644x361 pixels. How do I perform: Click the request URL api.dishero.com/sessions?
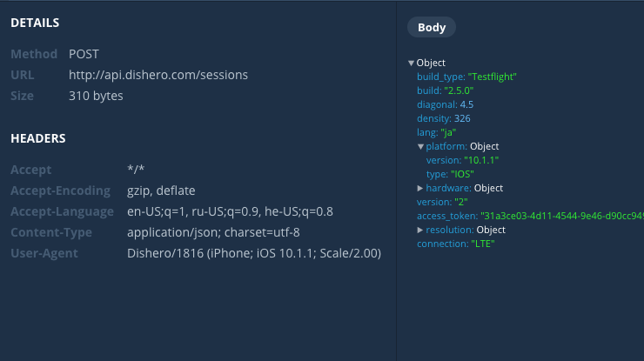(158, 75)
